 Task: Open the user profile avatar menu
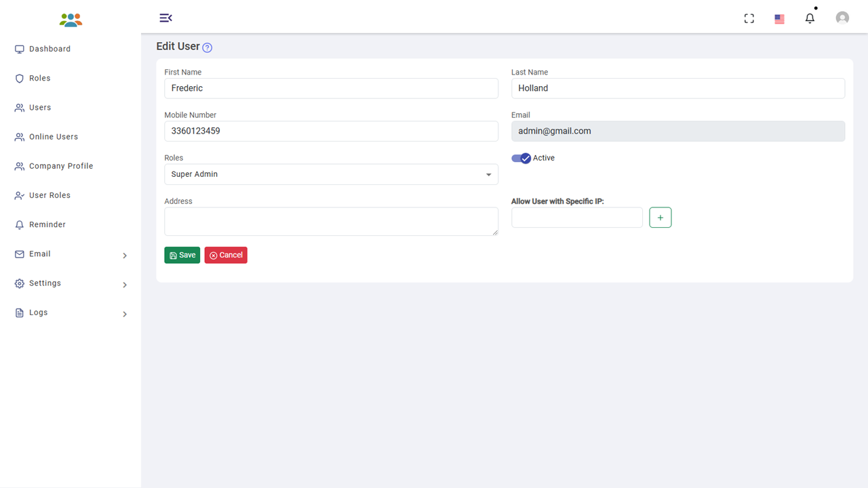tap(842, 18)
